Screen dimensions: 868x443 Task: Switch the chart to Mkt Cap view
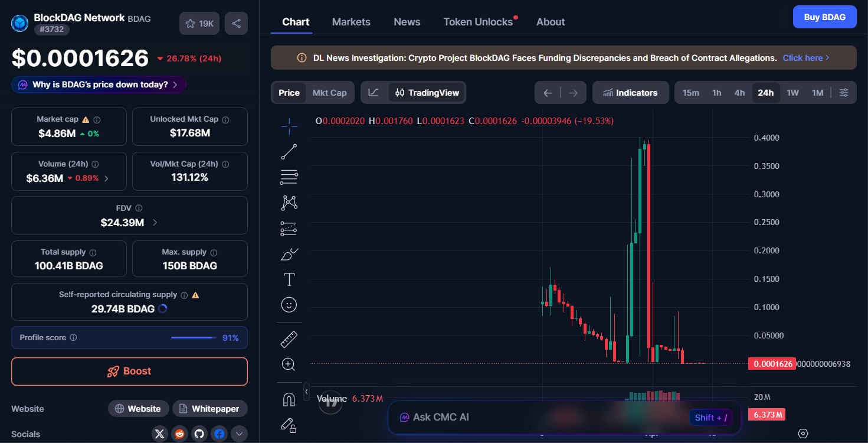(x=329, y=92)
